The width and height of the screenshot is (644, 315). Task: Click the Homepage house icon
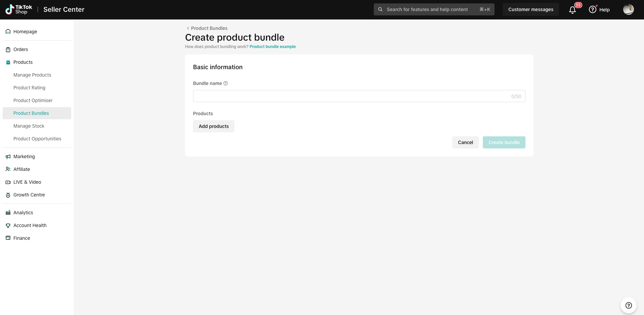point(8,32)
